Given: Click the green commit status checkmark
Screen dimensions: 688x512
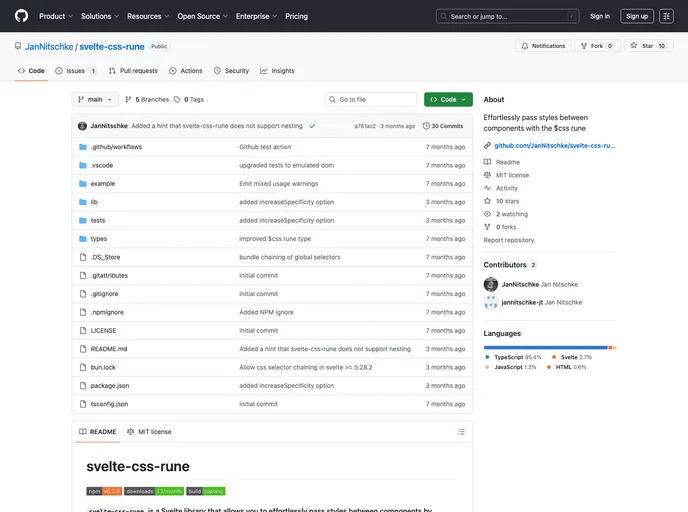Looking at the screenshot, I should (x=312, y=126).
